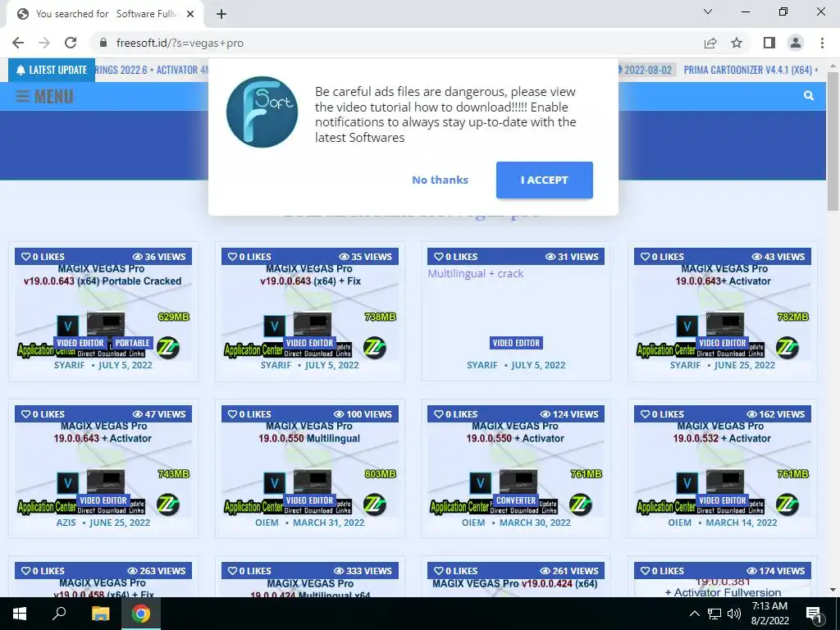840x630 pixels.
Task: Open the network status tray icon
Action: coord(714,614)
